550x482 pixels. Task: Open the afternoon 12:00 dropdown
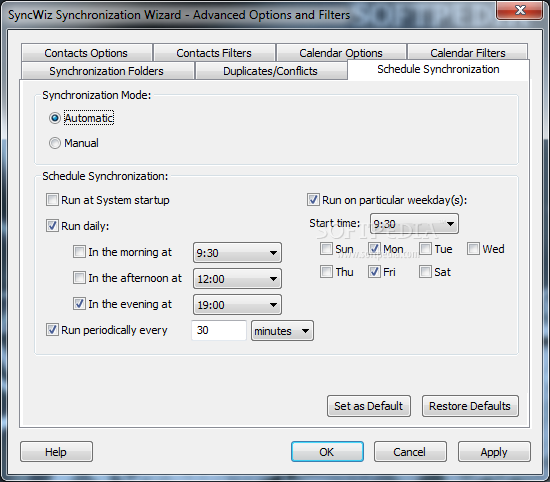point(237,279)
